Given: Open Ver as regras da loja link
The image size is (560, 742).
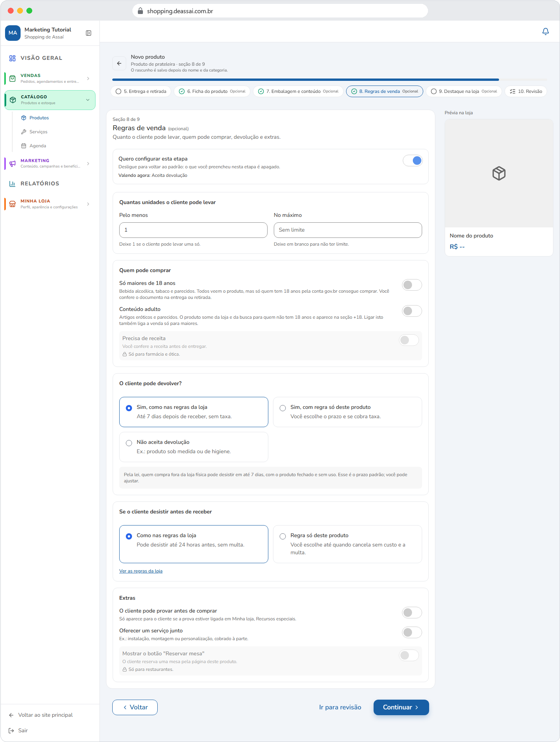Looking at the screenshot, I should [141, 571].
